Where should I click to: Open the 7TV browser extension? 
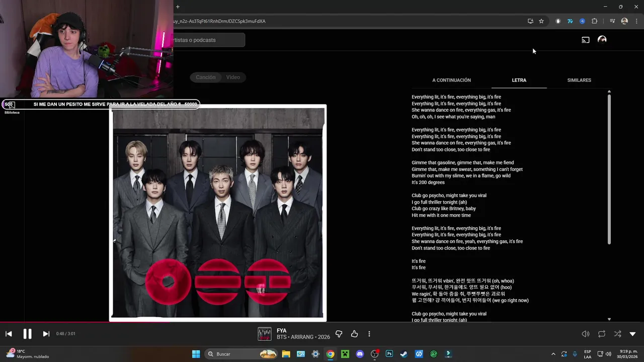[570, 21]
